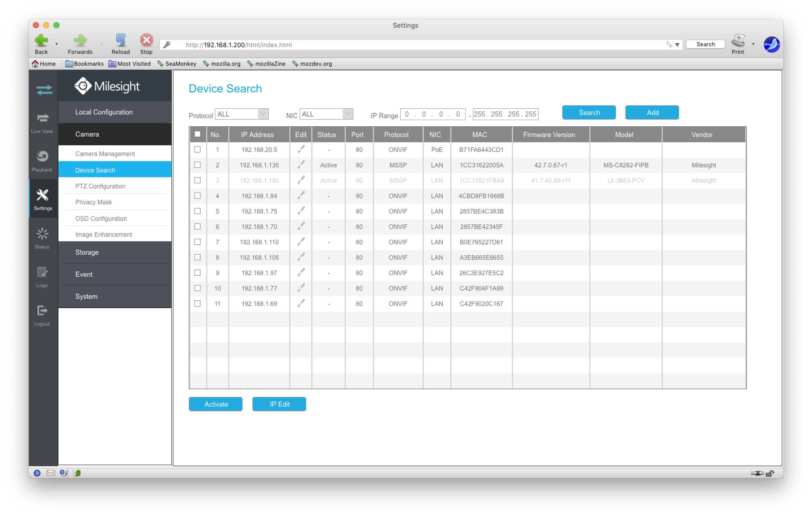Tick the checkbox for row 11
The width and height of the screenshot is (812, 516).
click(197, 303)
